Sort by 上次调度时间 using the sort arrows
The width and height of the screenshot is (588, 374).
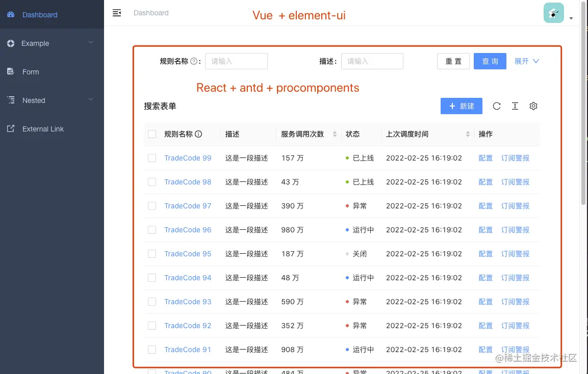click(468, 134)
